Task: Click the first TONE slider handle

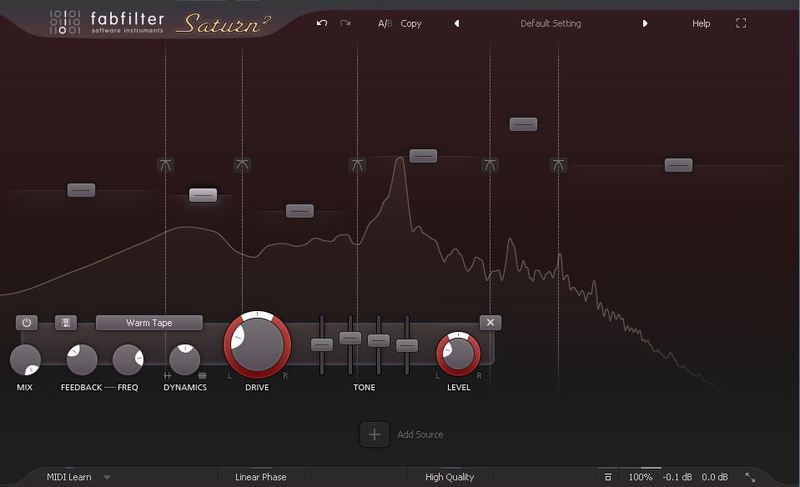Action: click(x=322, y=345)
